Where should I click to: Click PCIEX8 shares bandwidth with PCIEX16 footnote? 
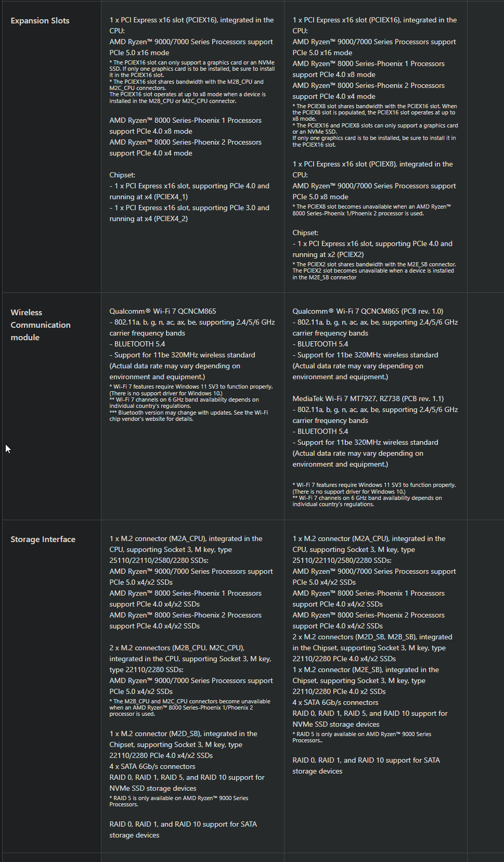coord(374,112)
